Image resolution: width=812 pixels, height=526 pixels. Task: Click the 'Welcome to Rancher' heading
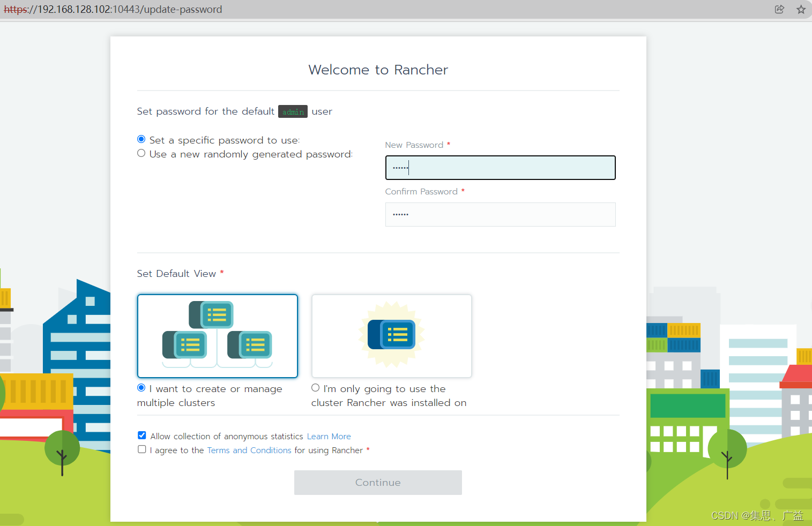tap(378, 70)
